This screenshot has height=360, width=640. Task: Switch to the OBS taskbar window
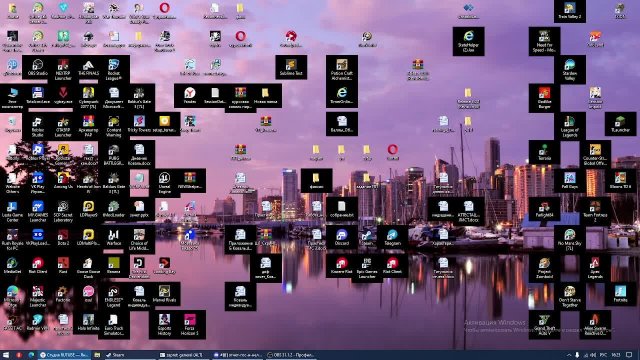(291, 355)
